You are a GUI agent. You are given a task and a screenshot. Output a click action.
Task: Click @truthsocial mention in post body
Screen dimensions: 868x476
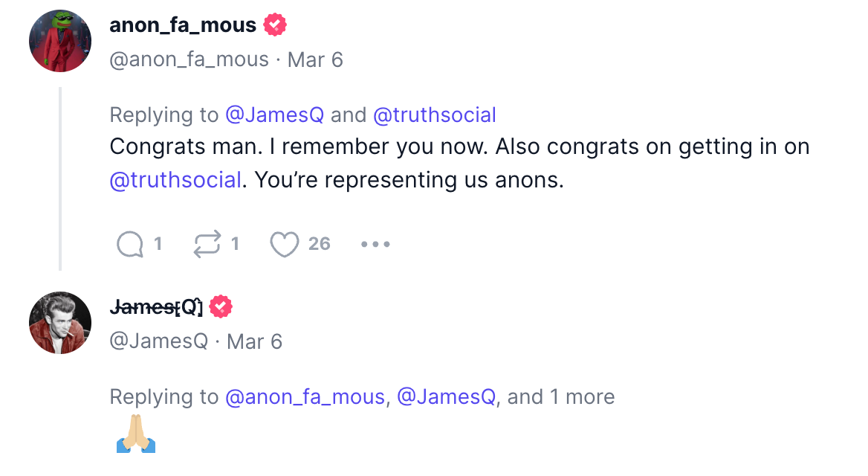pyautogui.click(x=175, y=180)
